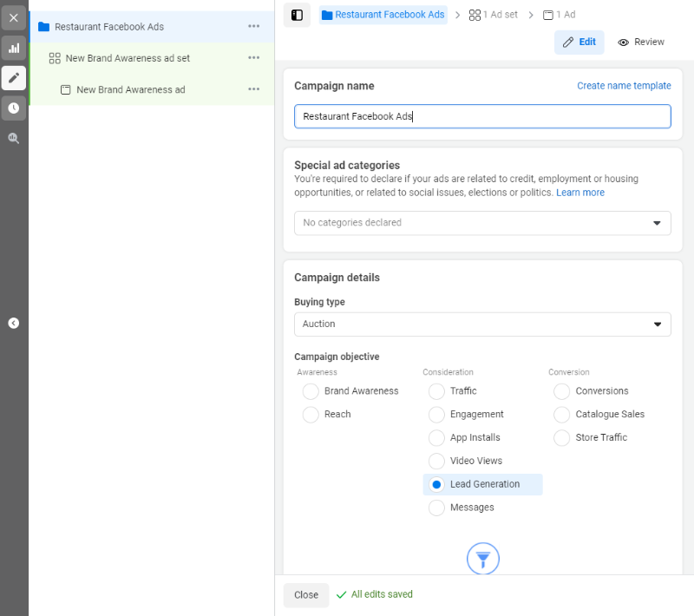
Task: Click the pencil icon in Edit button
Action: (x=568, y=42)
